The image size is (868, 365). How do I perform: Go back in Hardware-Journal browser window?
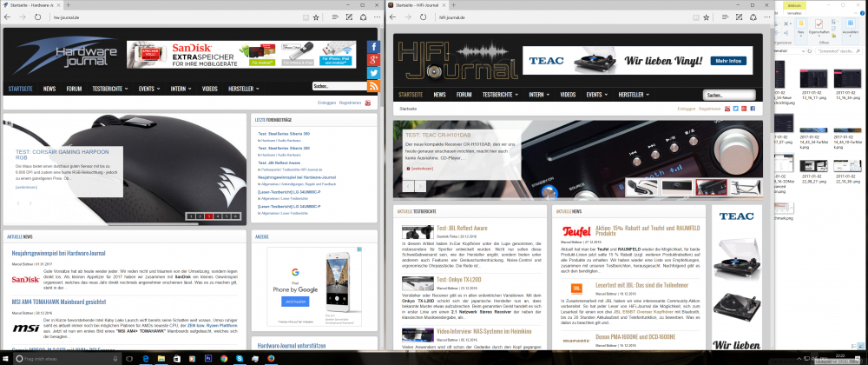(8, 17)
